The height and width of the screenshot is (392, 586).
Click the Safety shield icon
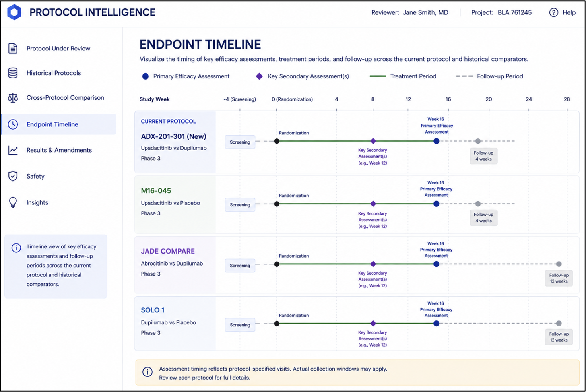click(x=13, y=176)
